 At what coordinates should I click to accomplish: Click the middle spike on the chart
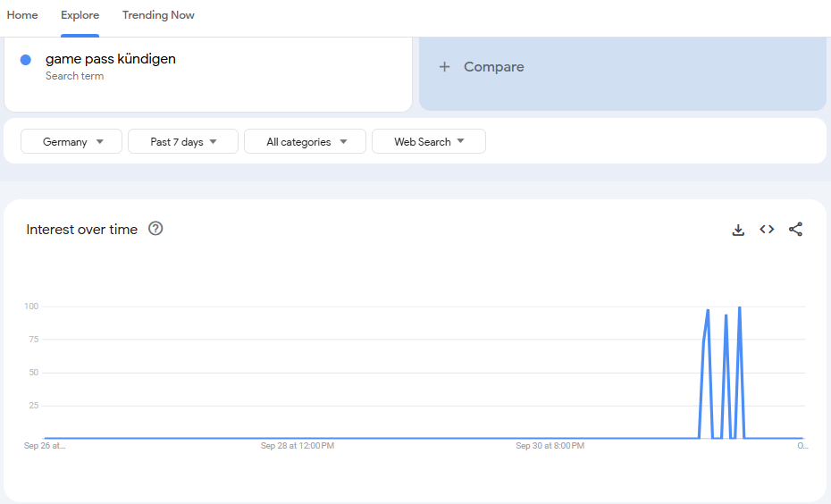coord(726,316)
